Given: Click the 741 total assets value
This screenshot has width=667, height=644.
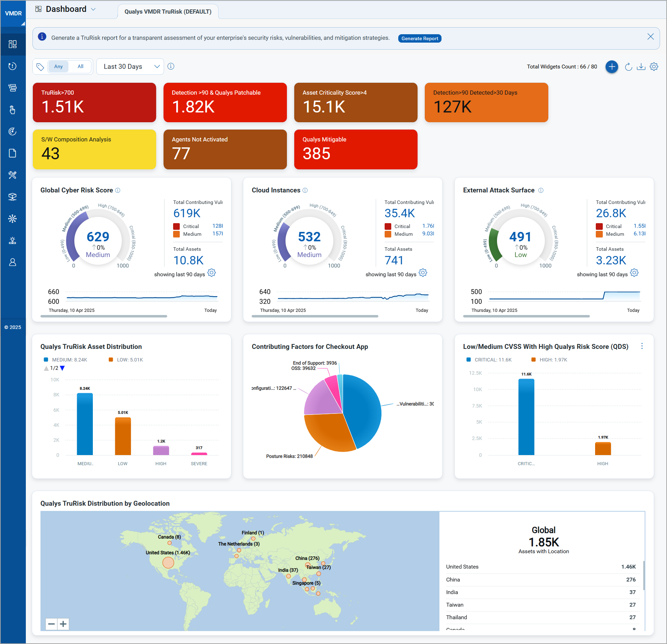Looking at the screenshot, I should point(394,260).
